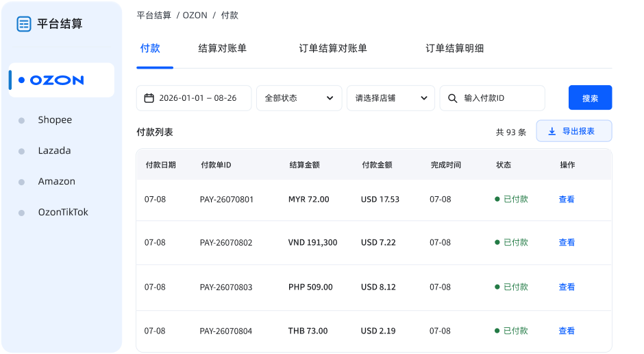Select Shopee in the platform sidebar
Viewport: 644px width, 354px height.
click(55, 120)
